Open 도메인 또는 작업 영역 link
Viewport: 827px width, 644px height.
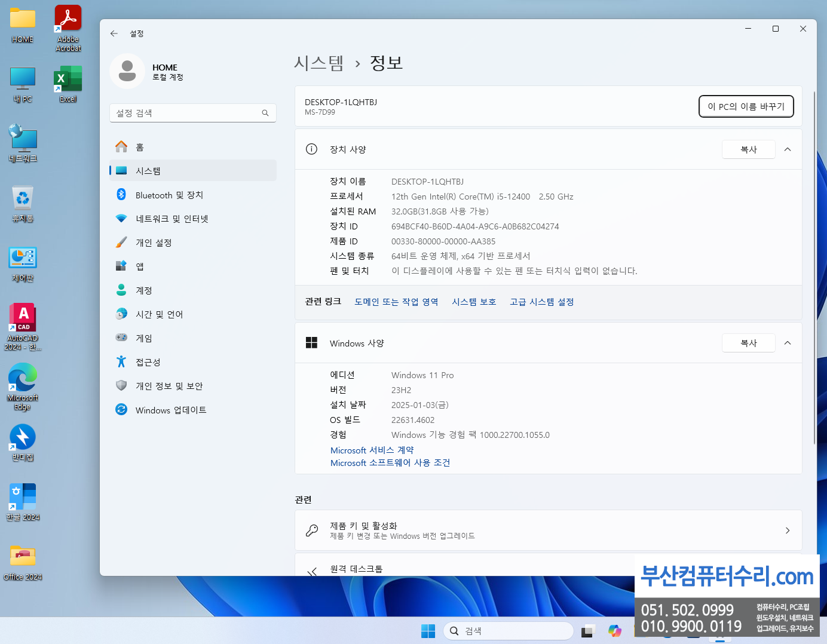(396, 302)
